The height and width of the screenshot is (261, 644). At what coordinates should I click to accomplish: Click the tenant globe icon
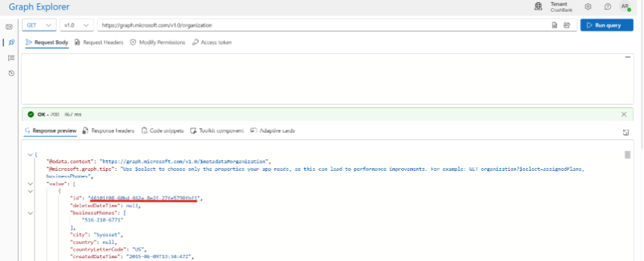[538, 7]
